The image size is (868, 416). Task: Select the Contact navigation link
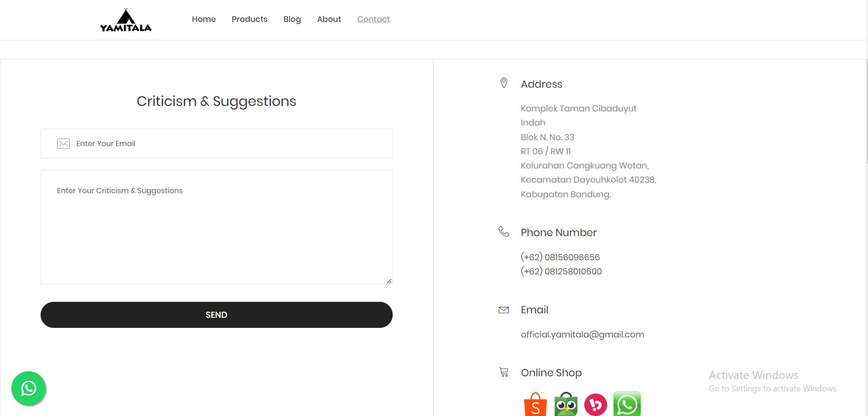373,19
